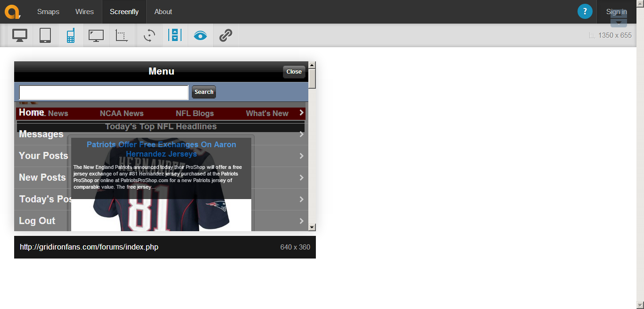Select the Tablet device icon
Image resolution: width=644 pixels, height=309 pixels.
point(45,35)
